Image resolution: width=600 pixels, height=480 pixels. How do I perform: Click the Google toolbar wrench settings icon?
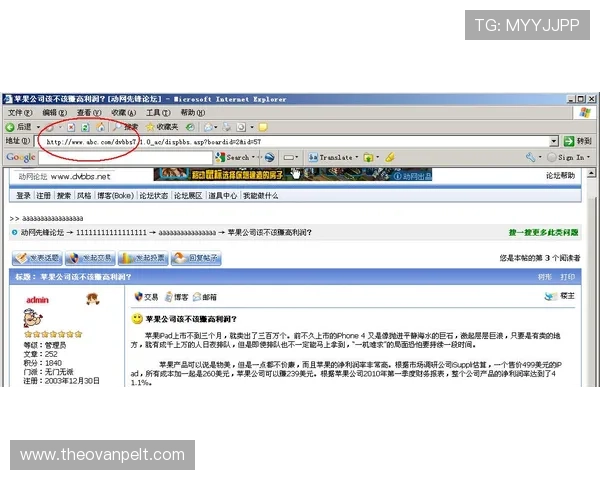point(530,157)
